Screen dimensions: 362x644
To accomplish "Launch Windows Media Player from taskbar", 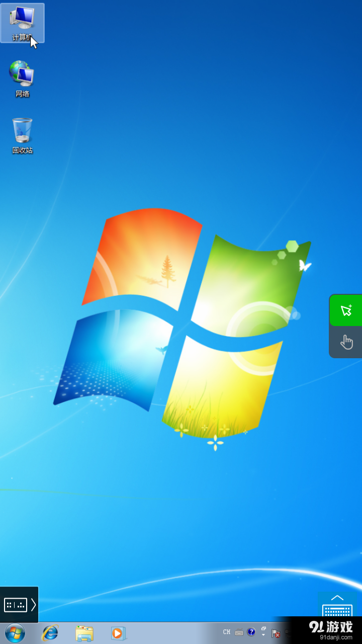I will (118, 632).
